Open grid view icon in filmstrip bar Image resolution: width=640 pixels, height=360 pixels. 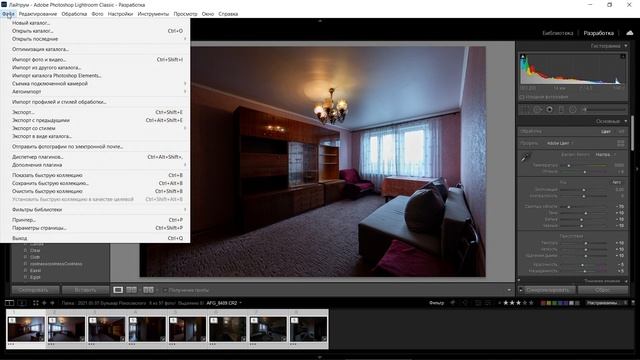[x=36, y=303]
